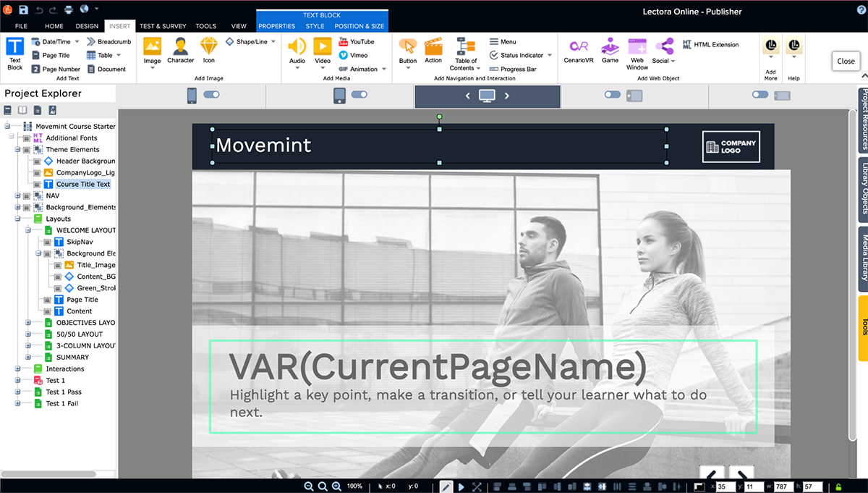The height and width of the screenshot is (493, 868).
Task: Insert an Icon element
Action: [x=208, y=52]
